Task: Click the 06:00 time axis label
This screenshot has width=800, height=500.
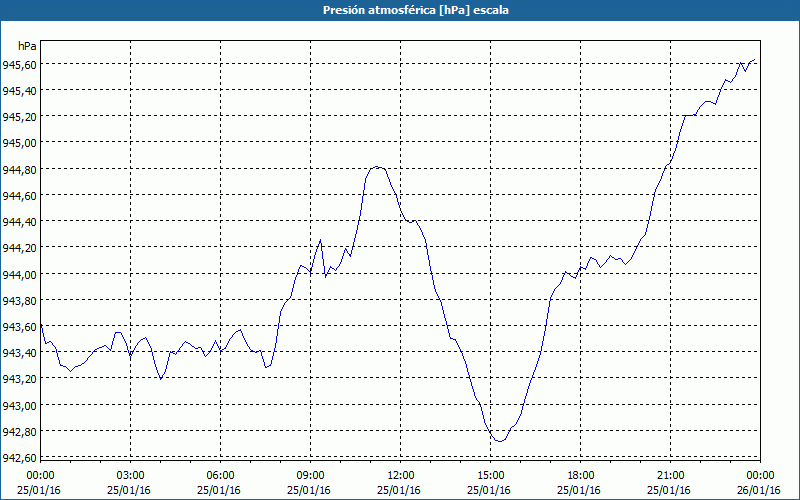Action: (x=220, y=476)
